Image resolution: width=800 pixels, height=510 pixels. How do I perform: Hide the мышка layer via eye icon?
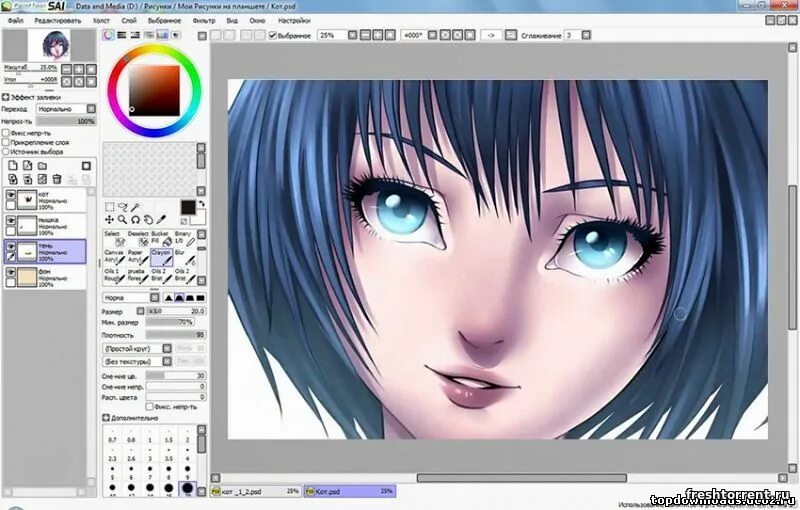pyautogui.click(x=10, y=221)
